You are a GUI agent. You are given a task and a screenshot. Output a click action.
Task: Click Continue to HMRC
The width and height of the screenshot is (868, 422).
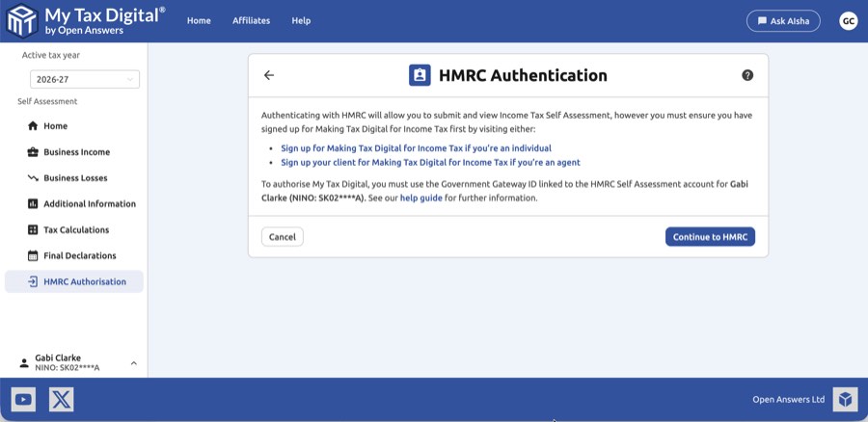click(710, 237)
